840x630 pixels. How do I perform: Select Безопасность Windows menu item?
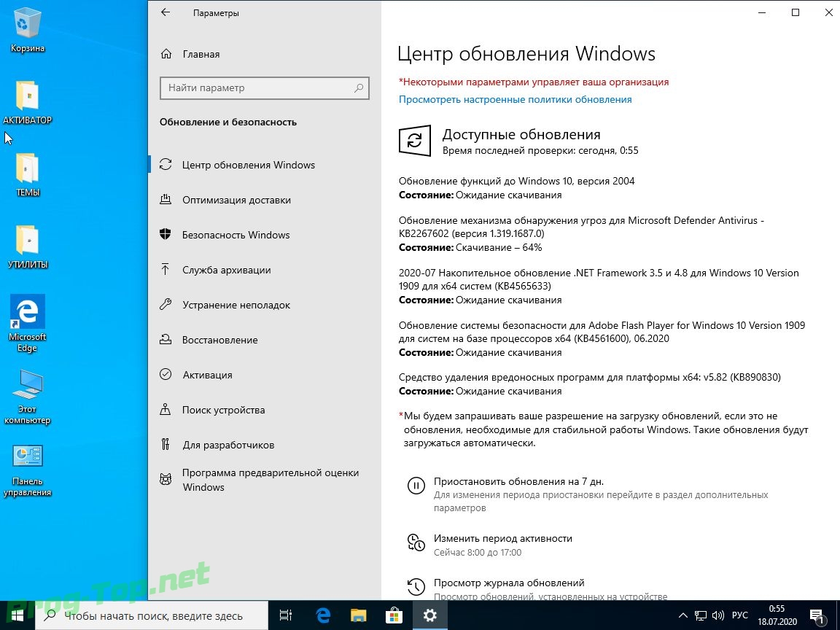(264, 235)
